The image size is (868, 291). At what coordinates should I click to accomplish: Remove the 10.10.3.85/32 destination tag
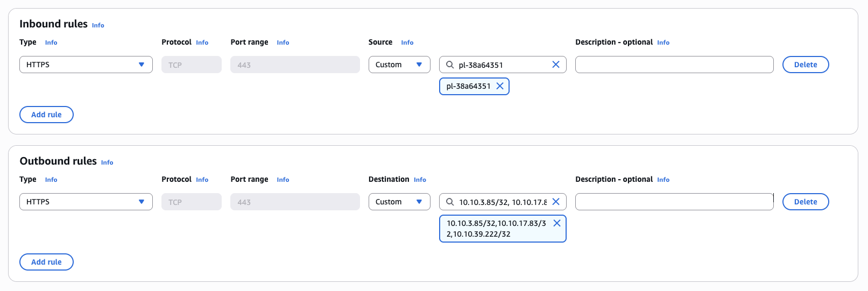point(557,223)
